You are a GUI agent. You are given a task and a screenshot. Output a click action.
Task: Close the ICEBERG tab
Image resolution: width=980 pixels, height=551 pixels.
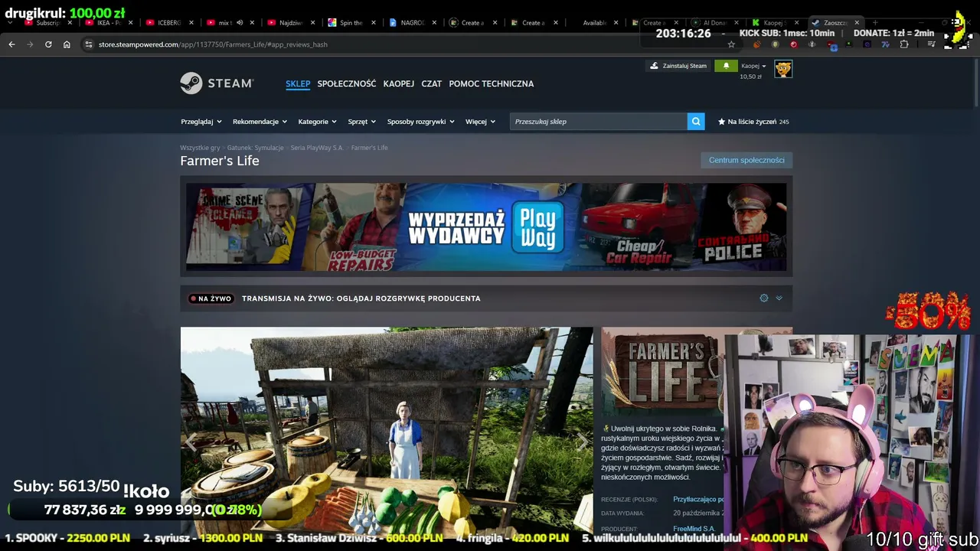click(191, 23)
